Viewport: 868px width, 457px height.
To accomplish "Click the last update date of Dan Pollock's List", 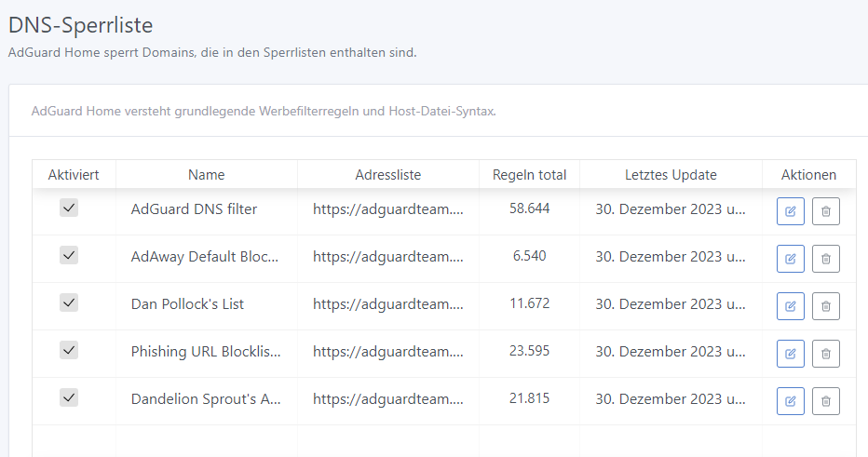I will pyautogui.click(x=671, y=303).
